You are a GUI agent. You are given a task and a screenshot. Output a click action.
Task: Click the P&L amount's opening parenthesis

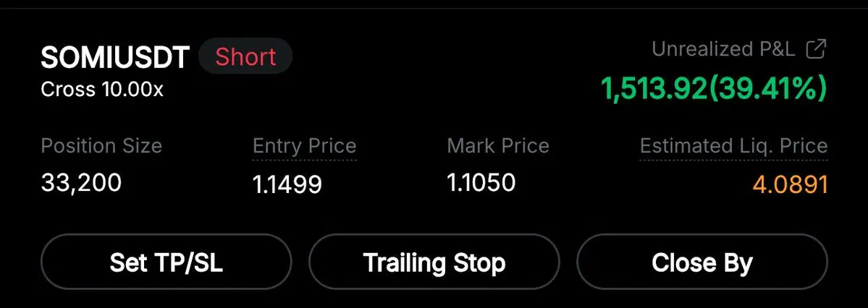click(x=712, y=88)
